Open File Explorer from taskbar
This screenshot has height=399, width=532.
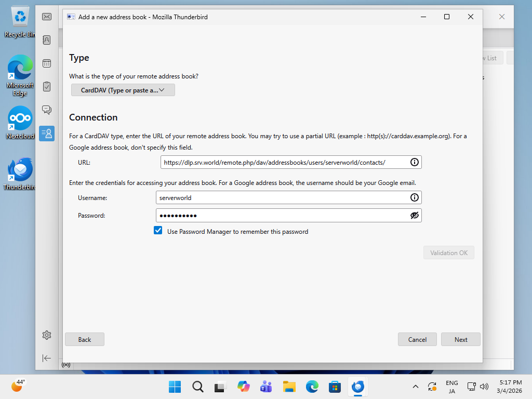click(x=289, y=387)
